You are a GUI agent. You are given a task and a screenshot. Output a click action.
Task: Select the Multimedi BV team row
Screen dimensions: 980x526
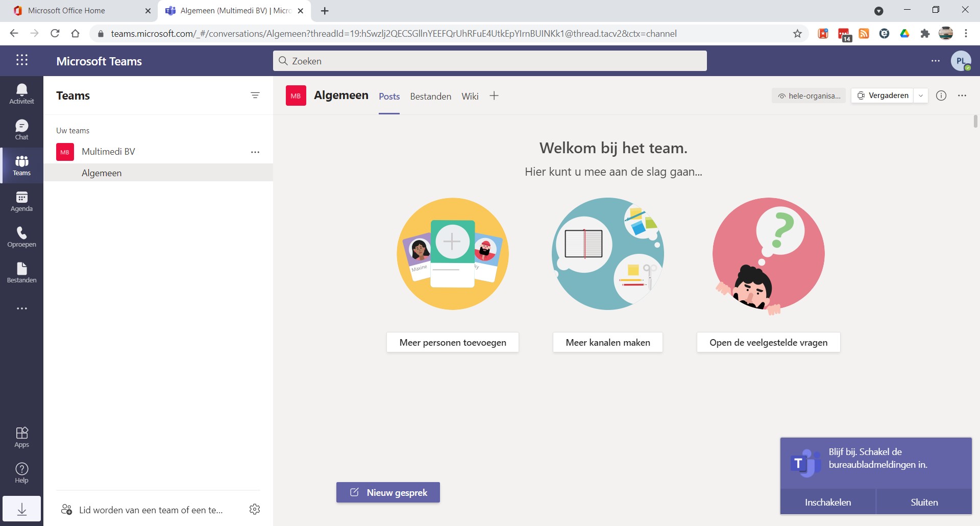pos(158,152)
